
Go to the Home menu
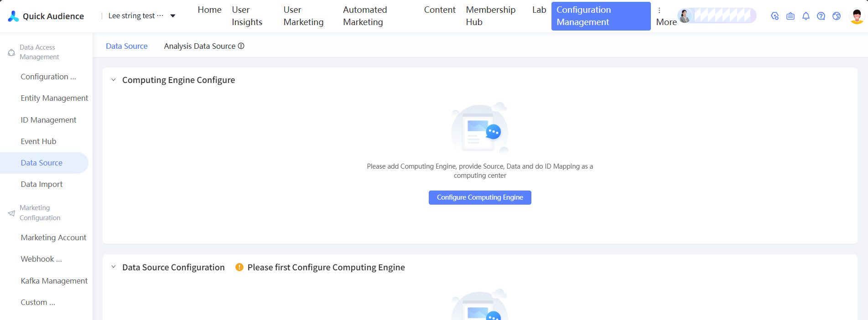209,10
